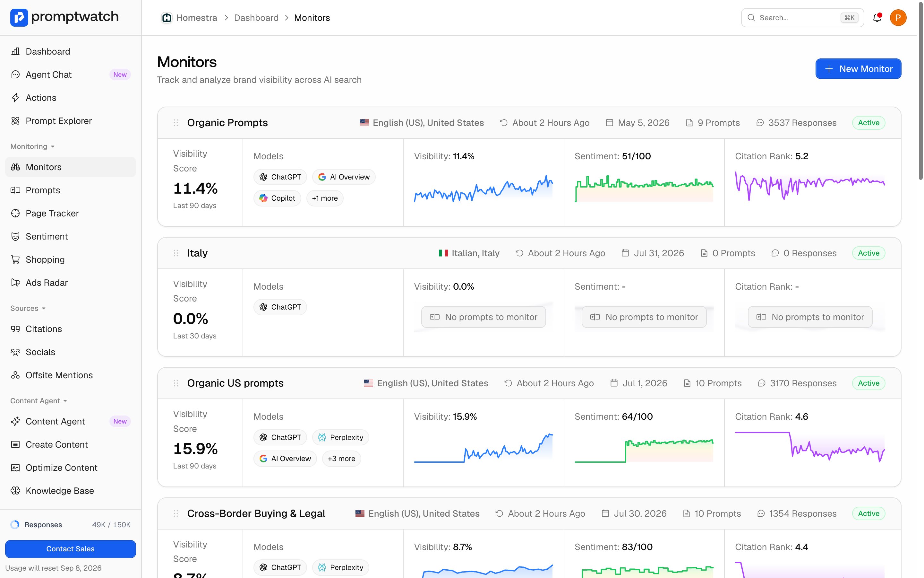
Task: Click the Dashboard chart icon in sidebar
Action: tap(15, 51)
